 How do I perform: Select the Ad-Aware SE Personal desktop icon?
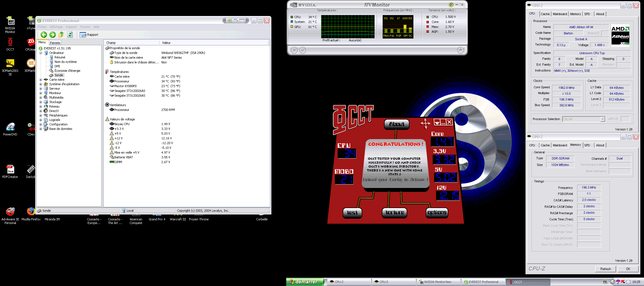tap(10, 216)
